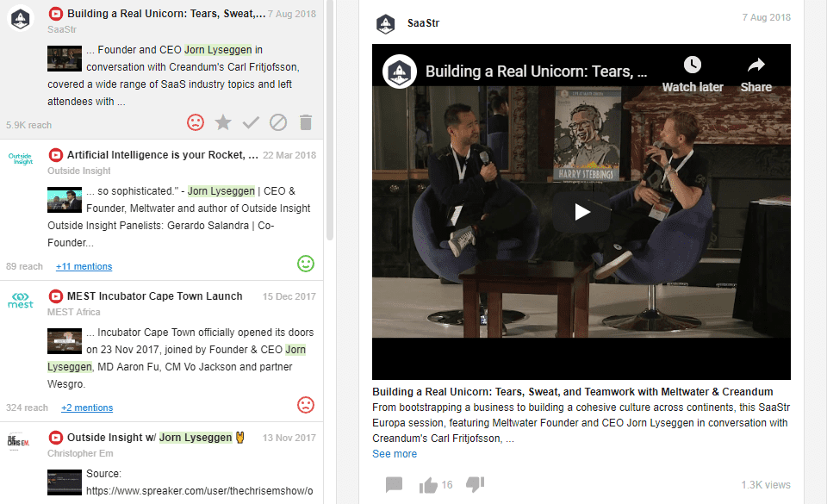Open Outside Insight w/ Jorn Lyseggen mention title
827x504 pixels.
[x=156, y=438]
